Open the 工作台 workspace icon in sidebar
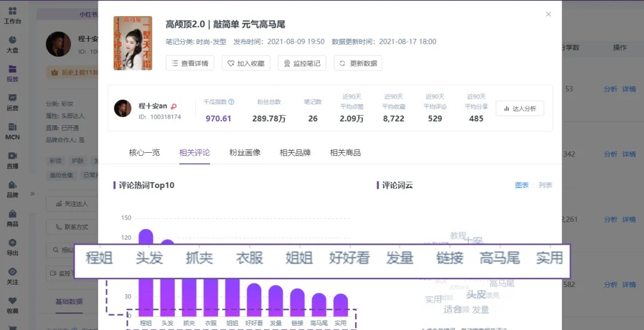Viewport: 644px width, 330px height. tap(13, 11)
